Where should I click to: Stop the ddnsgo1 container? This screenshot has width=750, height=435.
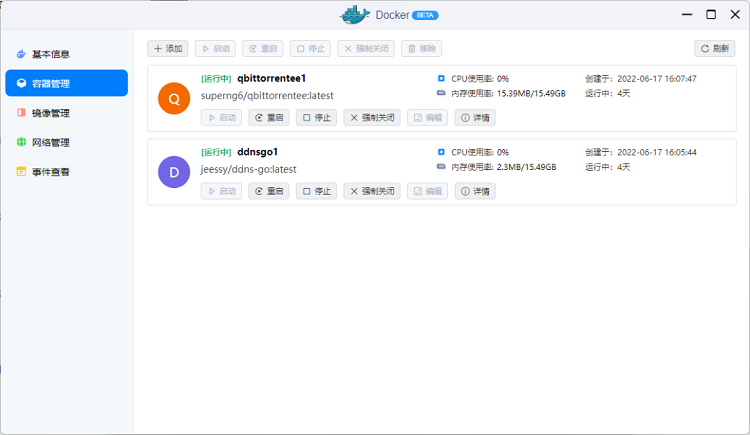[x=316, y=191]
